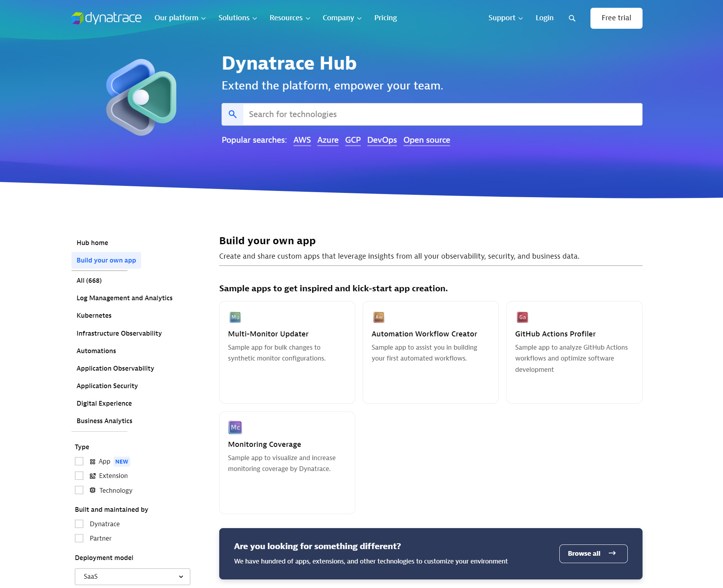
Task: Switch to the Kubernetes category in the sidebar
Action: 94,315
